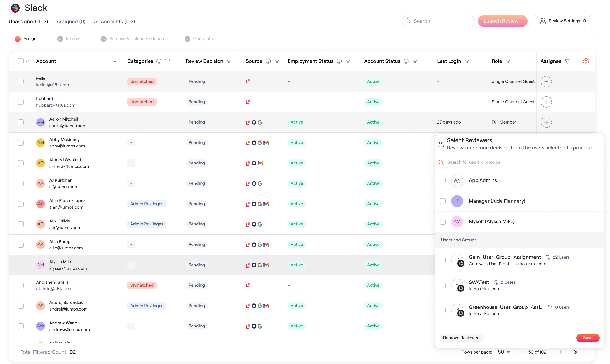This screenshot has height=364, width=610.
Task: Check Gem_User_Group_Assignment group box
Action: coord(443,260)
